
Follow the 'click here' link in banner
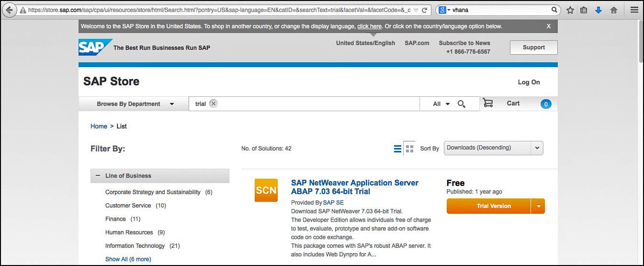pos(369,26)
